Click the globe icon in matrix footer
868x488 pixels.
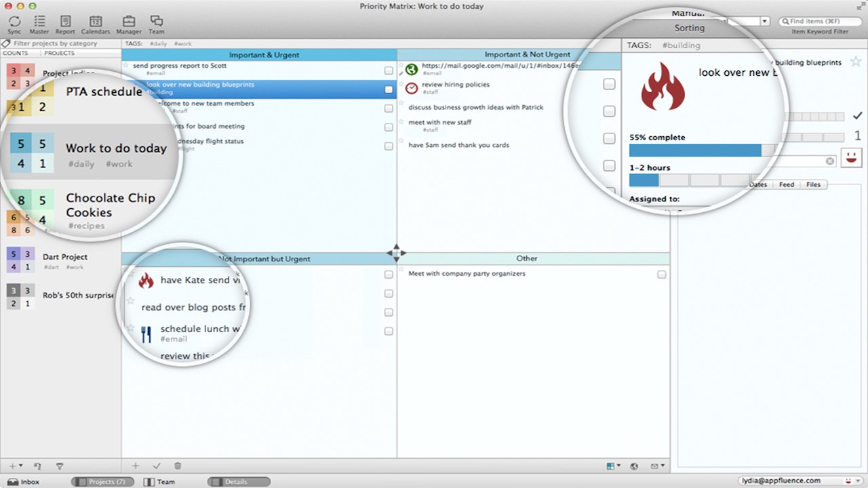click(x=634, y=466)
